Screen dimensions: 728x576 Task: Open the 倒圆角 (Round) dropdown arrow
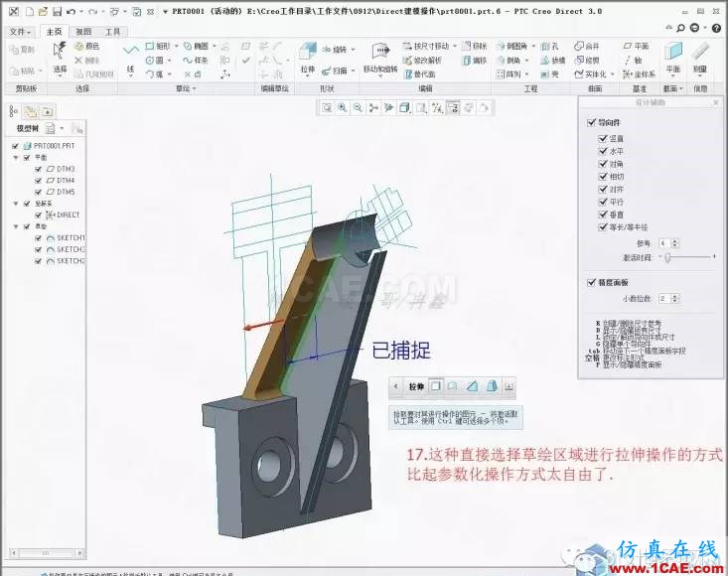tap(533, 46)
